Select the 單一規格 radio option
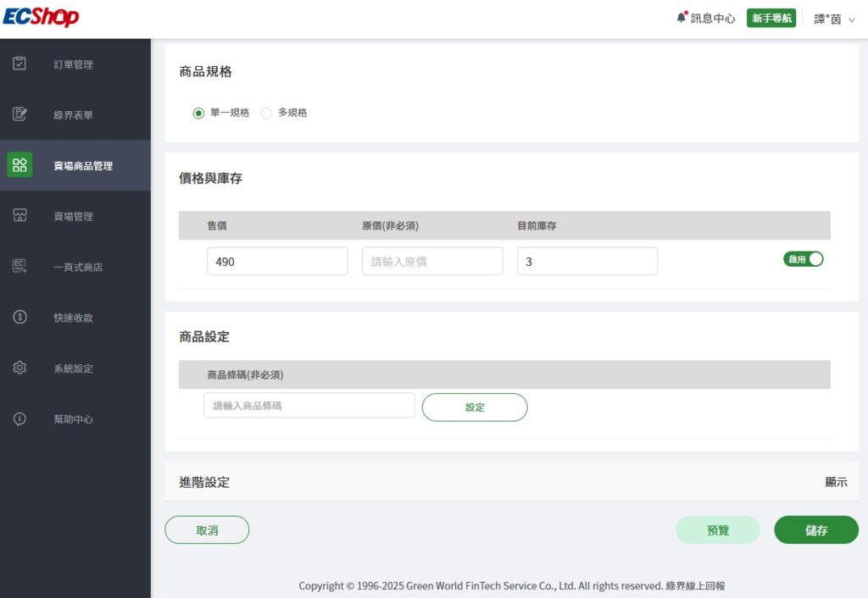The width and height of the screenshot is (868, 598). point(199,113)
